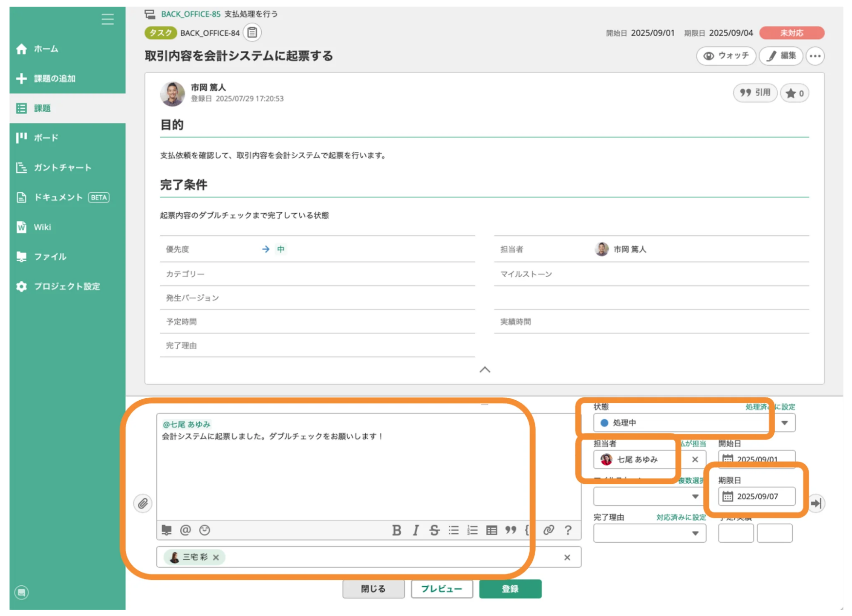Click the 引用 quote button
The width and height of the screenshot is (852, 616).
point(755,93)
